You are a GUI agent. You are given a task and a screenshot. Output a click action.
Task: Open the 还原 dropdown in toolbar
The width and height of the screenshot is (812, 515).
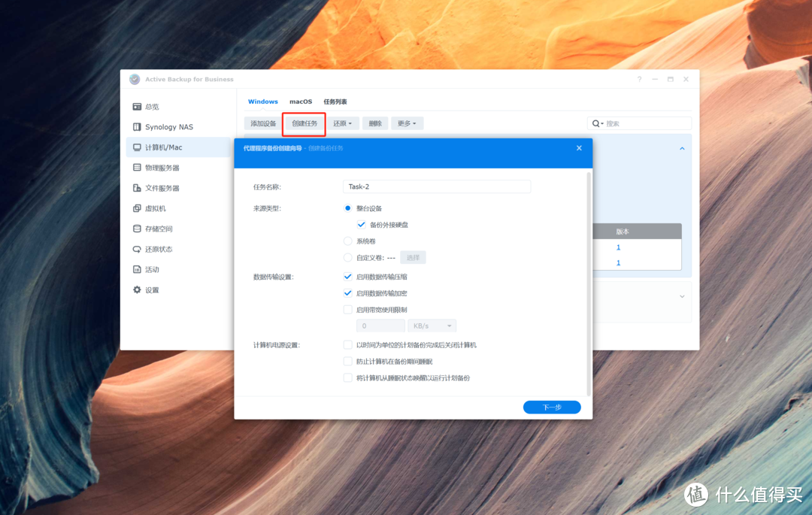(x=342, y=123)
